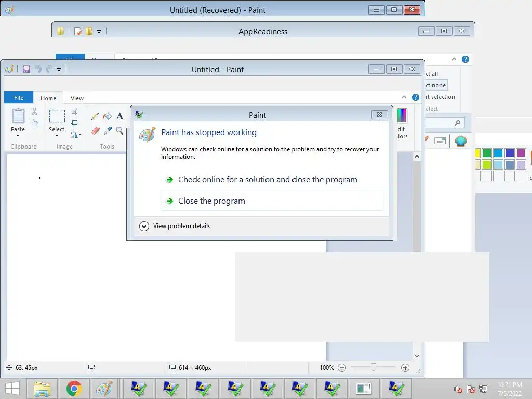
Task: Click Select none in AppReadiness window
Action: click(x=436, y=85)
